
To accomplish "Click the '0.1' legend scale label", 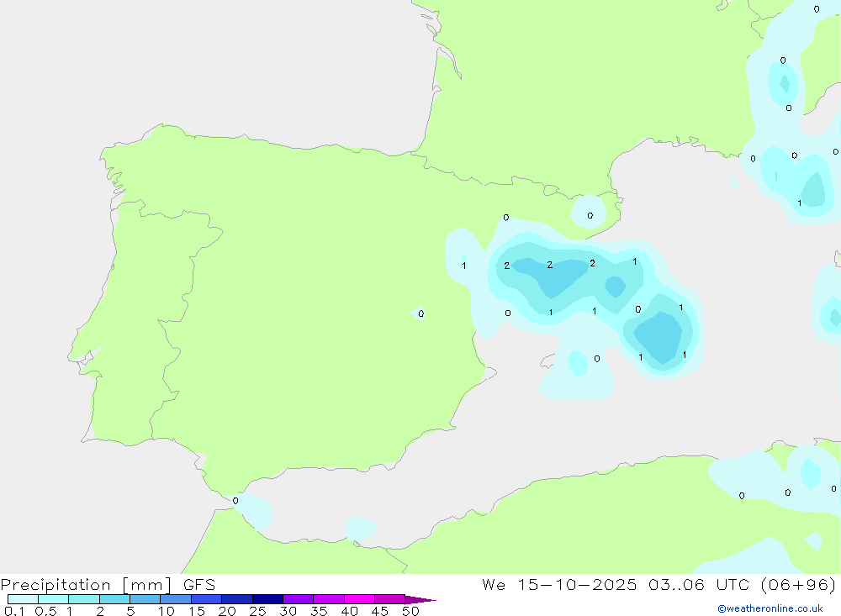I will pyautogui.click(x=14, y=611).
